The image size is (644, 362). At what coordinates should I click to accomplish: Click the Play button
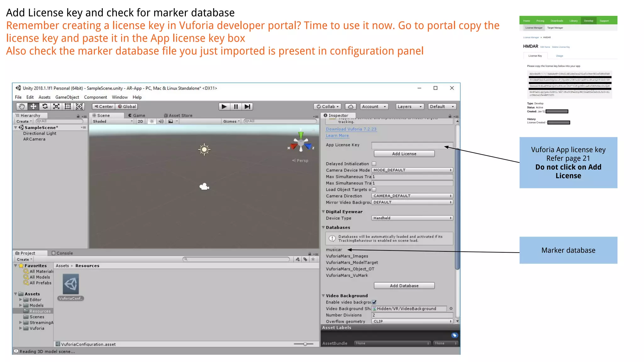pos(224,107)
